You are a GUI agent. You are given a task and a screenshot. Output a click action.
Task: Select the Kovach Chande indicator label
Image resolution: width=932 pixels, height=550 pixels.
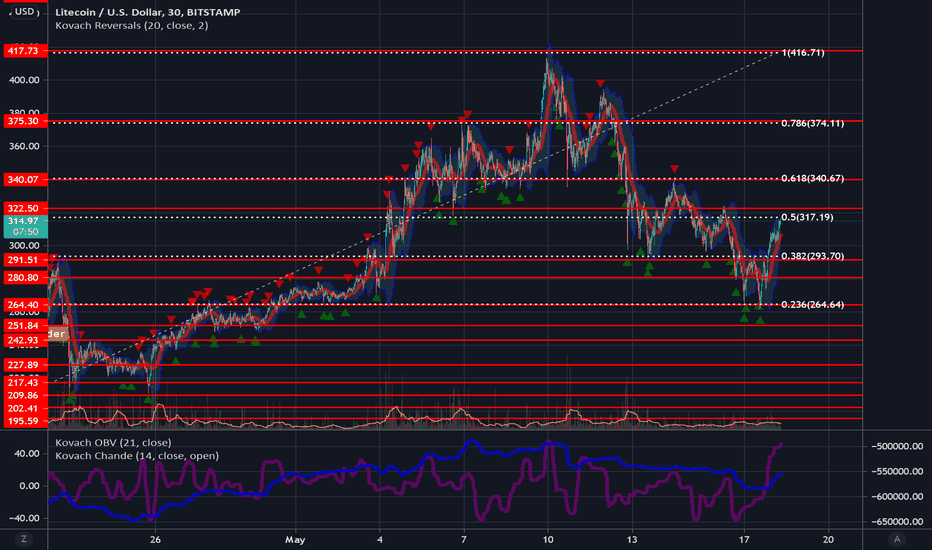(137, 455)
